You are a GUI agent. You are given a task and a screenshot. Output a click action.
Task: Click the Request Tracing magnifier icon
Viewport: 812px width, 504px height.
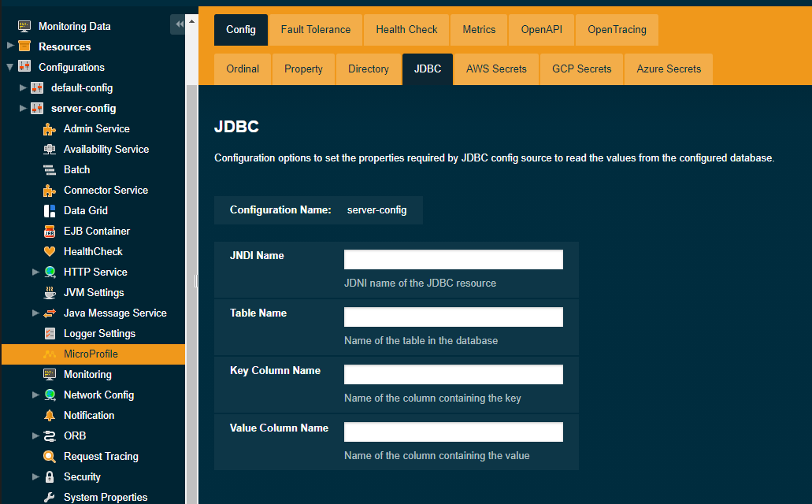tap(50, 457)
